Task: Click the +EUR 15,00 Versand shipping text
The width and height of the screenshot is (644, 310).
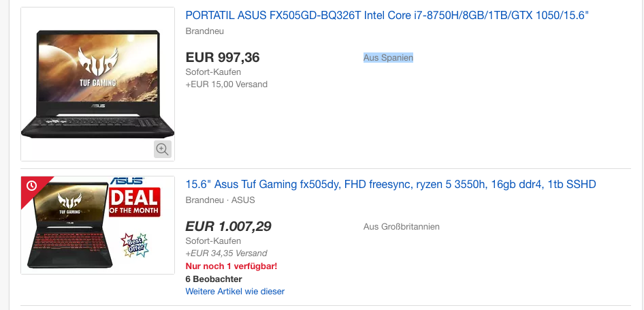Action: (x=226, y=84)
